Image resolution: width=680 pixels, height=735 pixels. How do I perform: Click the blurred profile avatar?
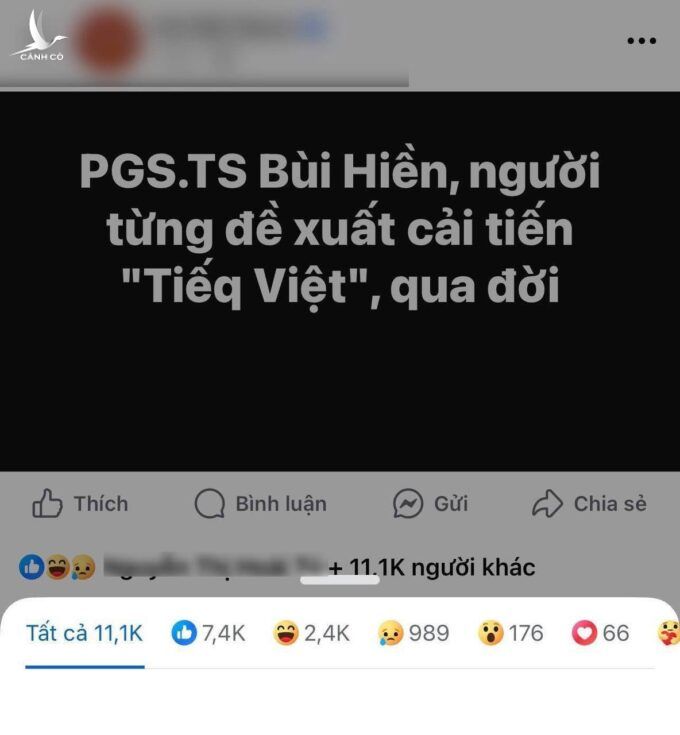(108, 40)
